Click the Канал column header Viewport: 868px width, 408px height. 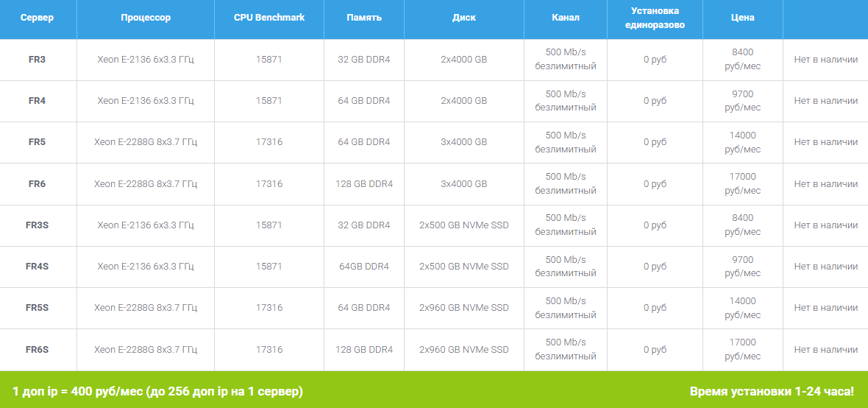tap(566, 18)
